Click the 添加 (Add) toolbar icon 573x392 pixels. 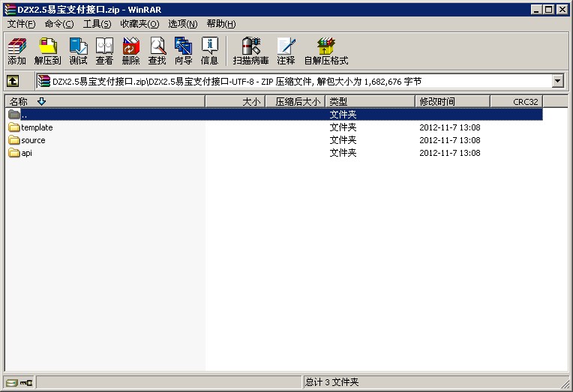(x=17, y=51)
